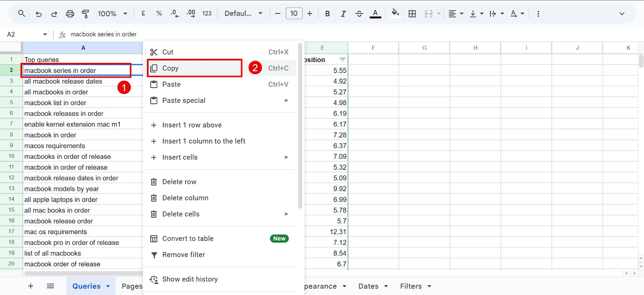Open Dates tab dropdown arrow
Screen dimensions: 644x295
[x=386, y=286]
